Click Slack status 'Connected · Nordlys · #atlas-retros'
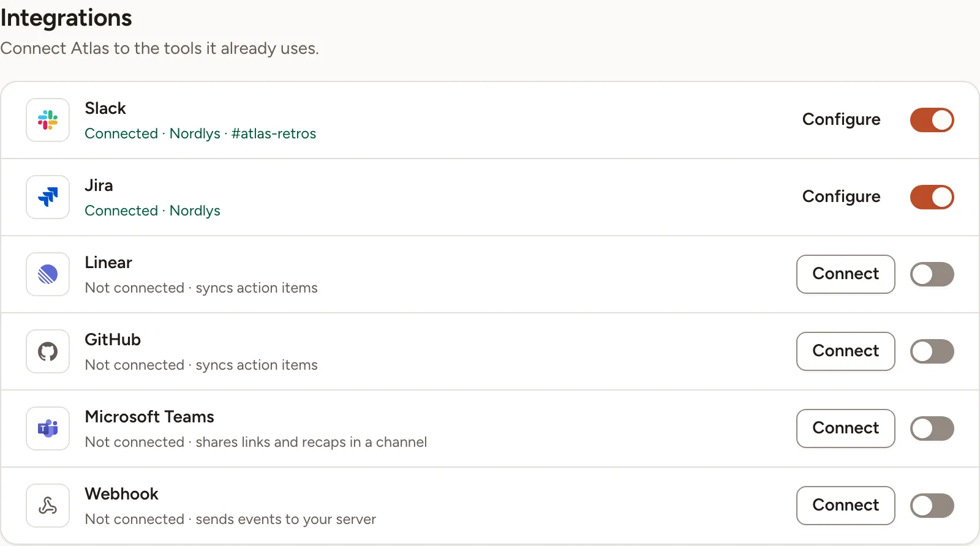The height and width of the screenshot is (546, 980). click(200, 133)
